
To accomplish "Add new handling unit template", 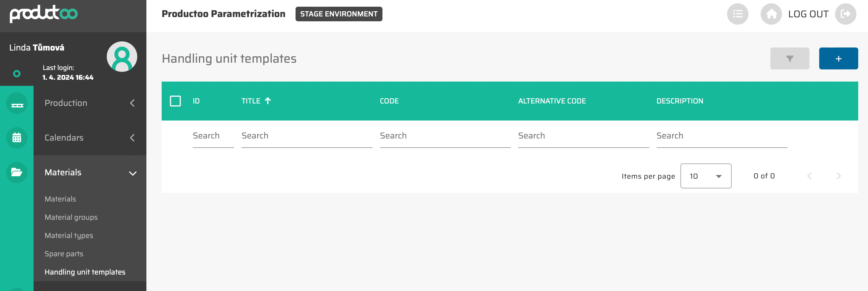I will (838, 58).
